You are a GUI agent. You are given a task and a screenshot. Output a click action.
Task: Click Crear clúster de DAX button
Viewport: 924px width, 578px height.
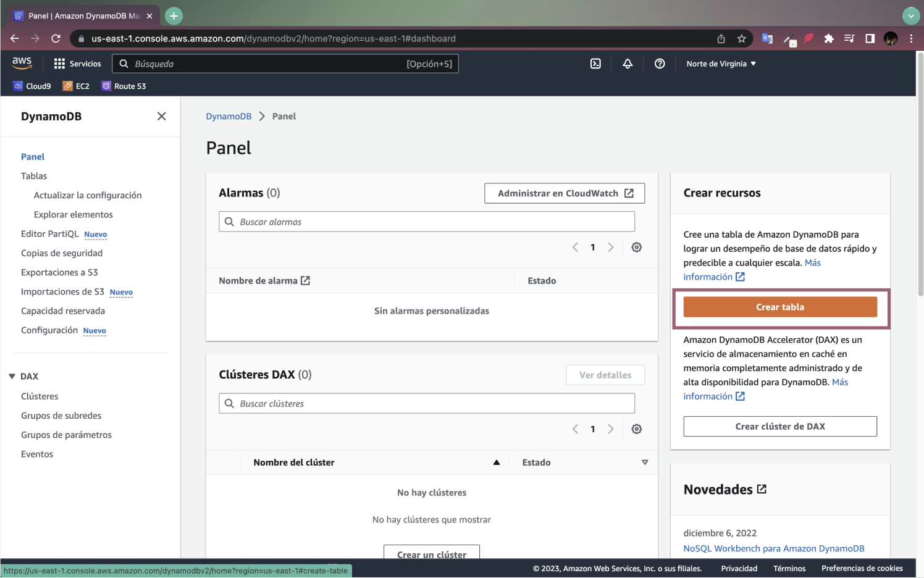click(780, 426)
